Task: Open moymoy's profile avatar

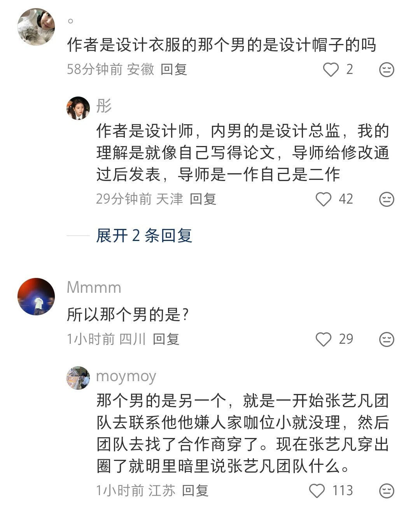Action: tap(78, 378)
